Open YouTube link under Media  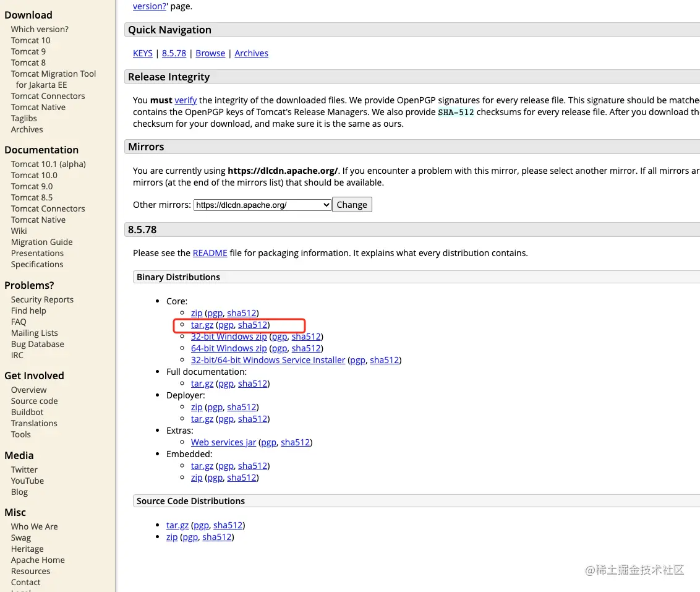(x=27, y=481)
